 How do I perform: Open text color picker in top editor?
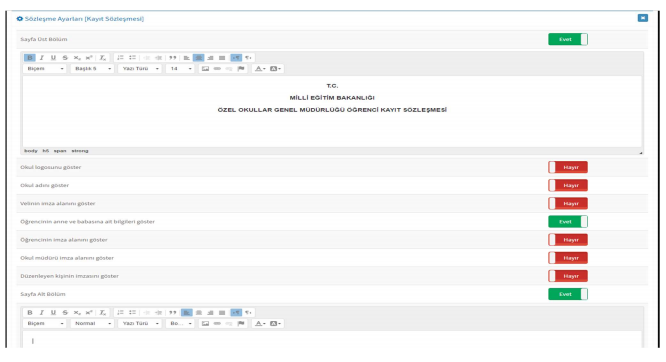point(260,69)
